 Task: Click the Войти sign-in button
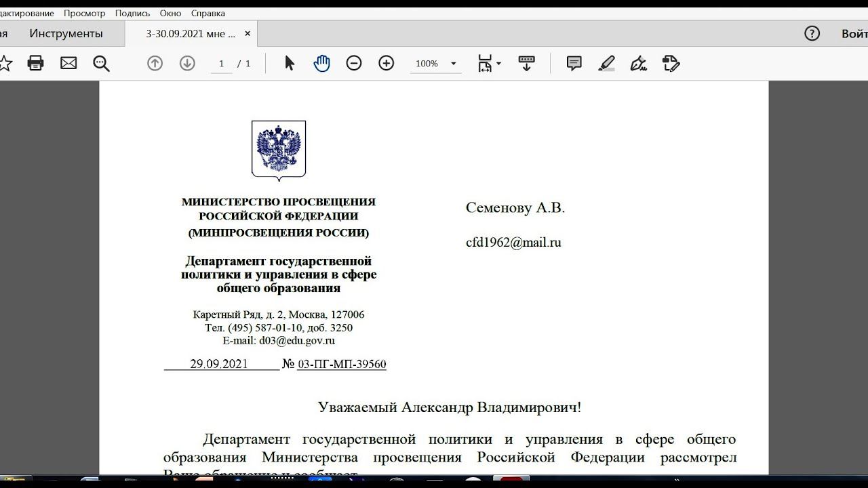854,33
